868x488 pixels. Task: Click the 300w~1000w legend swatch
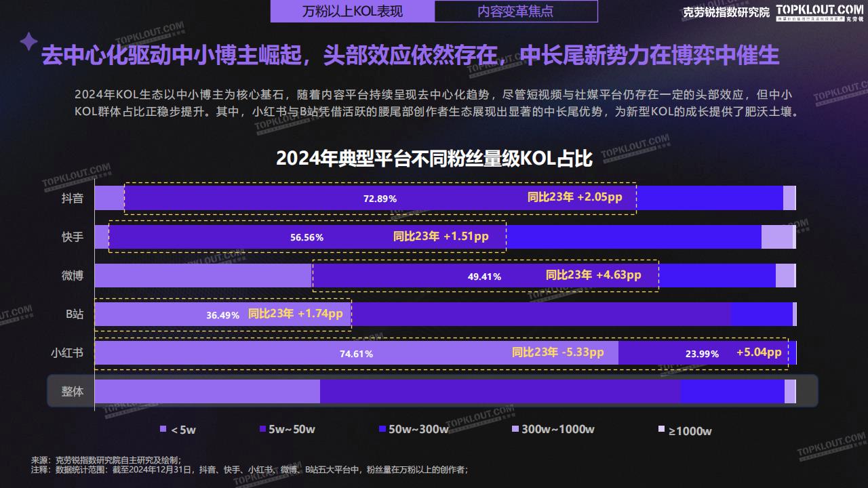(515, 429)
